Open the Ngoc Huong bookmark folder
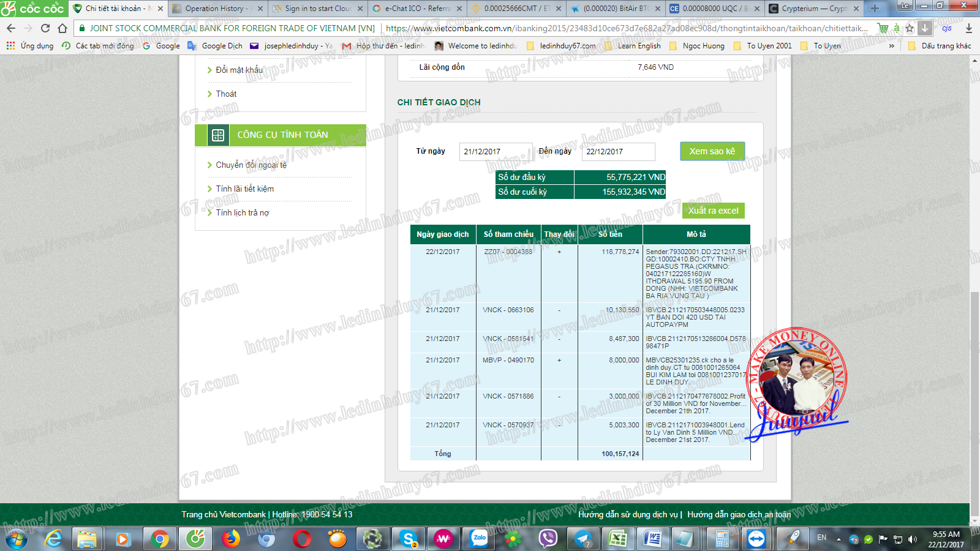Screen dimensions: 980x551 coord(697,46)
